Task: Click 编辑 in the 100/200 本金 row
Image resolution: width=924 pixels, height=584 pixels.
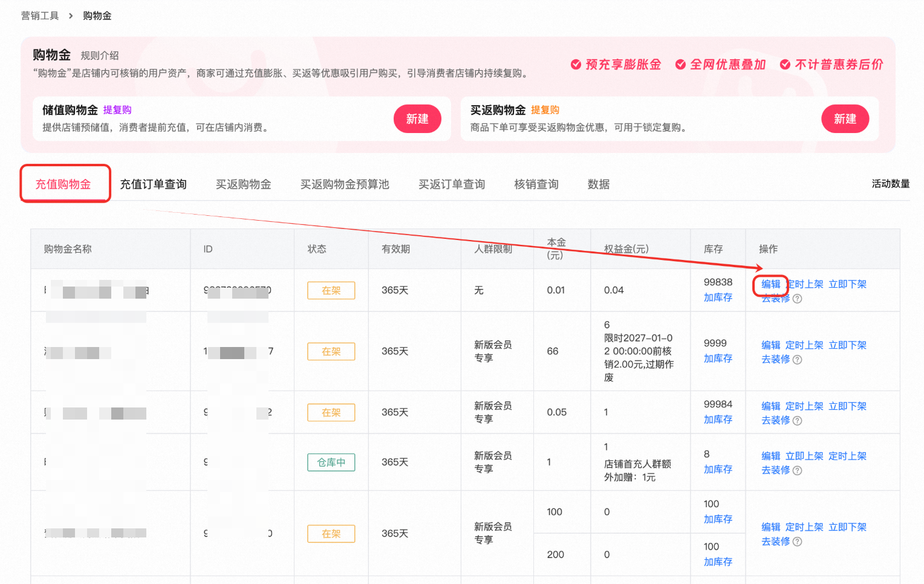Action: coord(771,527)
